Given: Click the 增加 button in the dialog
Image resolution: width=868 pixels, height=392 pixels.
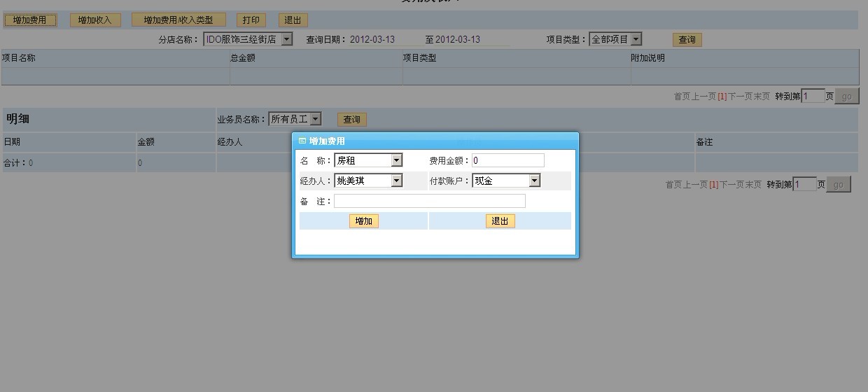Looking at the screenshot, I should pos(364,221).
